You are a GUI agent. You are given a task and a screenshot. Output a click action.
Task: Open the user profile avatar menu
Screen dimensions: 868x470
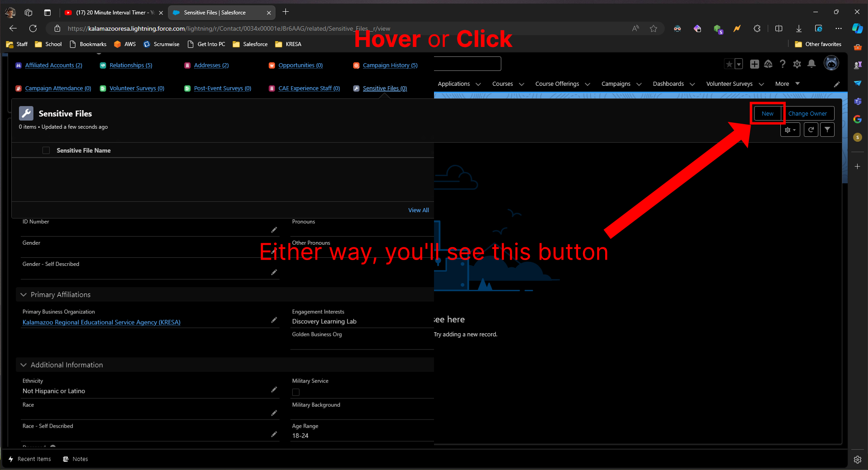831,63
